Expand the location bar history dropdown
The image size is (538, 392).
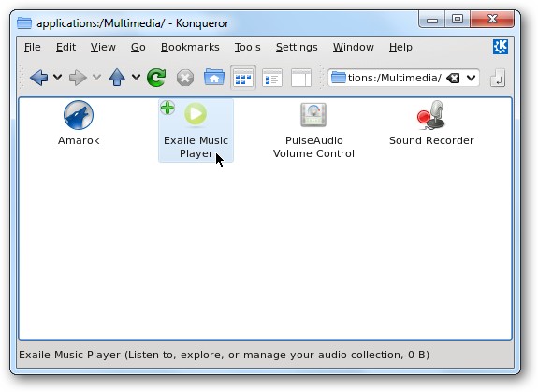click(x=472, y=78)
